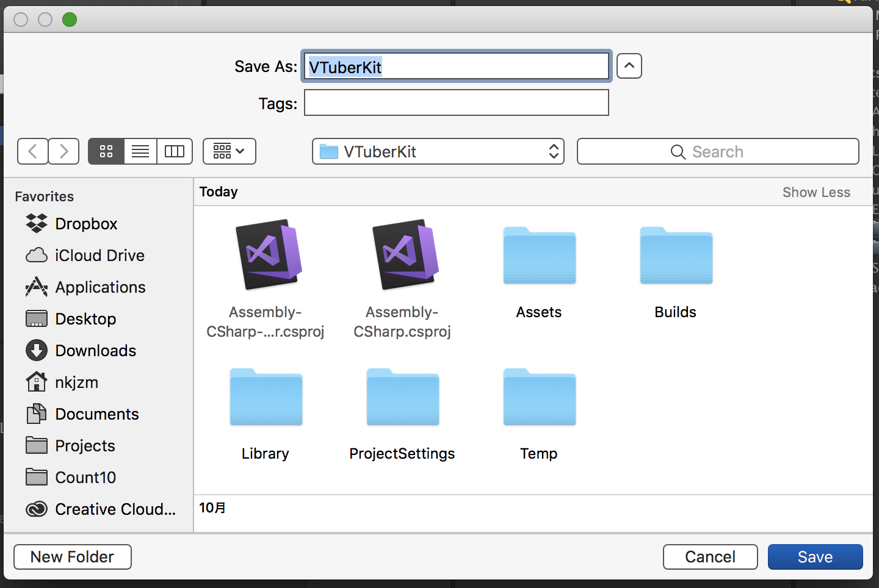Open the Downloads location in sidebar
Viewport: 879px width, 588px height.
pyautogui.click(x=81, y=351)
